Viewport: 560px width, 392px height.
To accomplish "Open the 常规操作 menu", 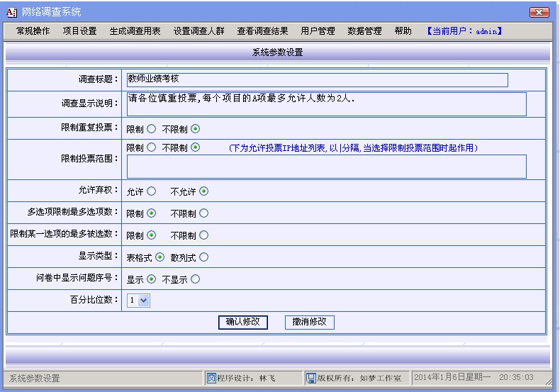I will 33,31.
